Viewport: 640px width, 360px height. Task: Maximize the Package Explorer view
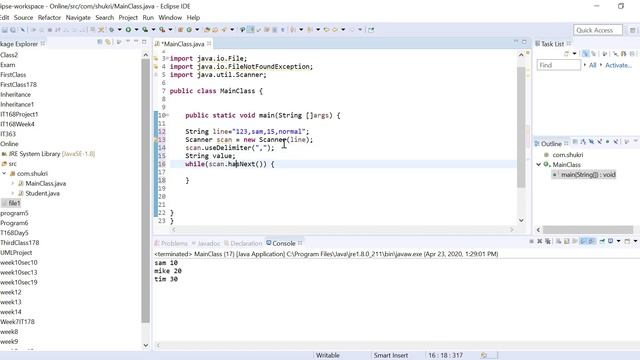pos(144,42)
